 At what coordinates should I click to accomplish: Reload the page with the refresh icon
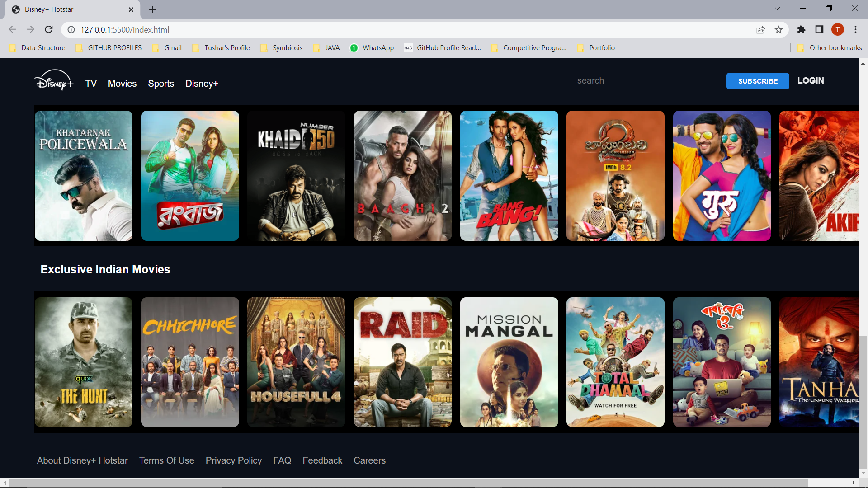(x=49, y=29)
